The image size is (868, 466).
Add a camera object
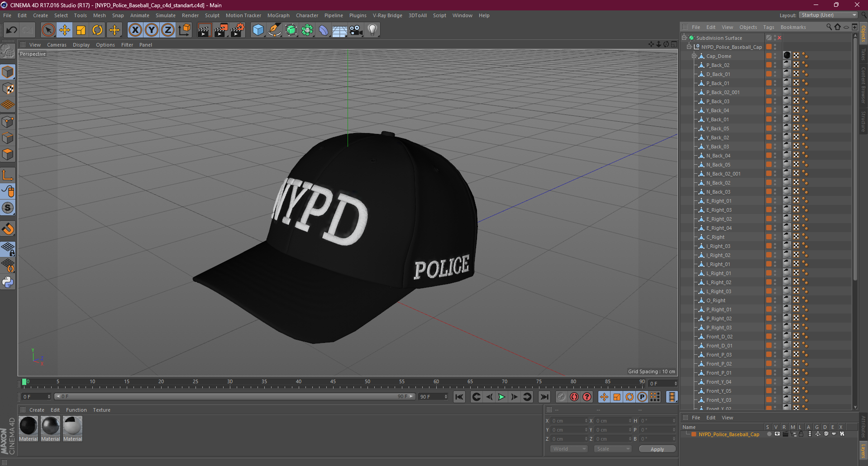point(356,30)
